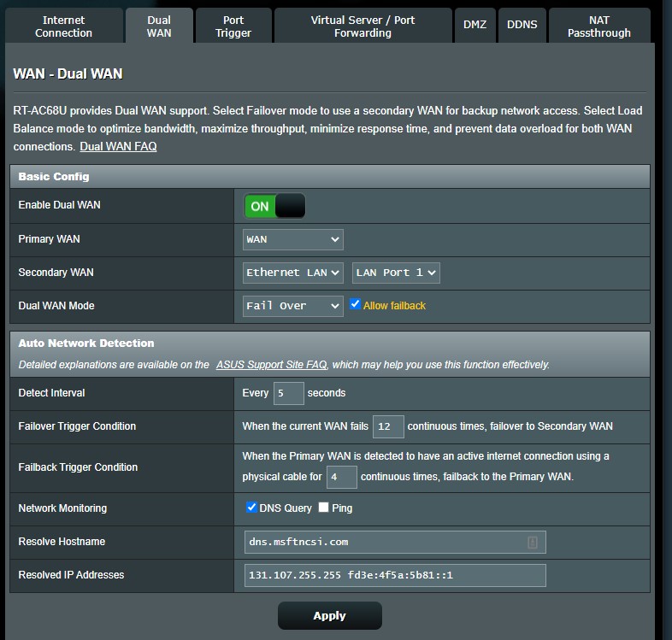Switch to the Port Trigger tab

tap(233, 26)
